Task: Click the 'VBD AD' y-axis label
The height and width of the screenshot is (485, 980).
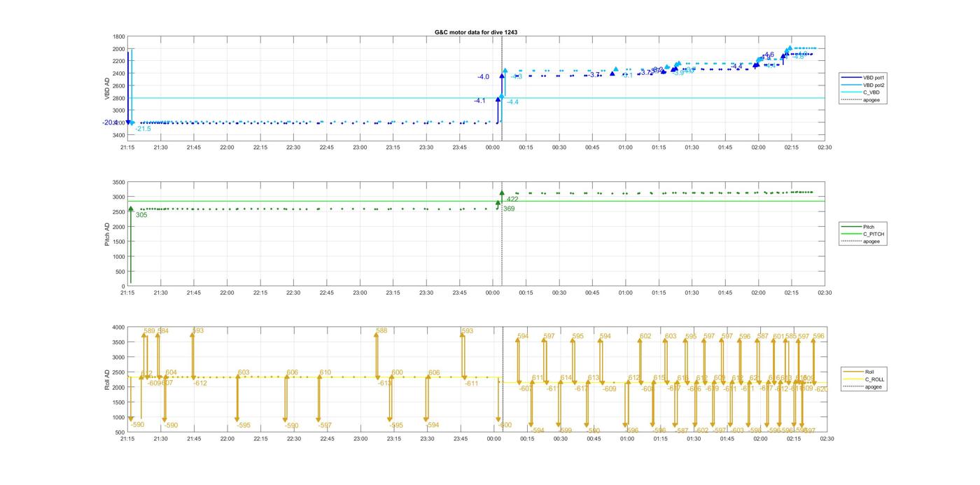Action: pyautogui.click(x=108, y=87)
